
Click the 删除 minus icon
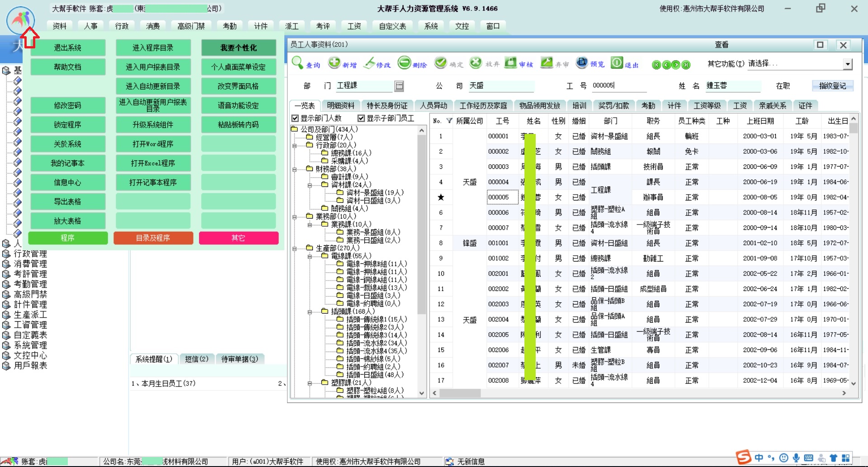click(404, 63)
